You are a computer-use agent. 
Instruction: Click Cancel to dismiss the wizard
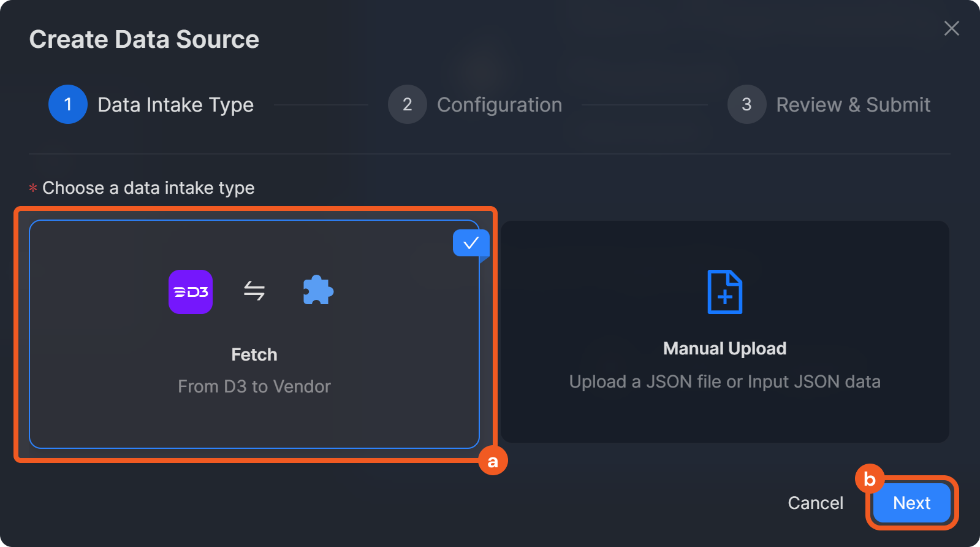pyautogui.click(x=815, y=503)
